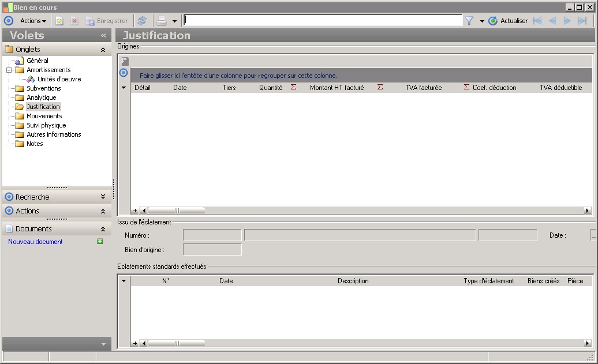The image size is (598, 364).
Task: Open the Origines grid column menu arrow
Action: [x=124, y=88]
